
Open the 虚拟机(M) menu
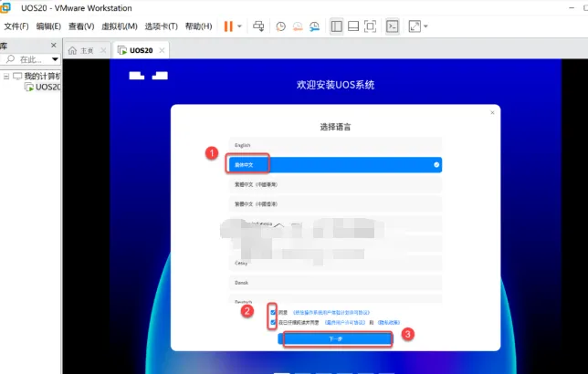point(120,26)
